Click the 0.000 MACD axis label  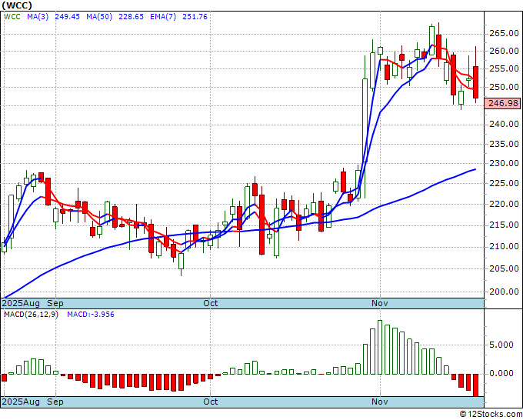coord(501,373)
